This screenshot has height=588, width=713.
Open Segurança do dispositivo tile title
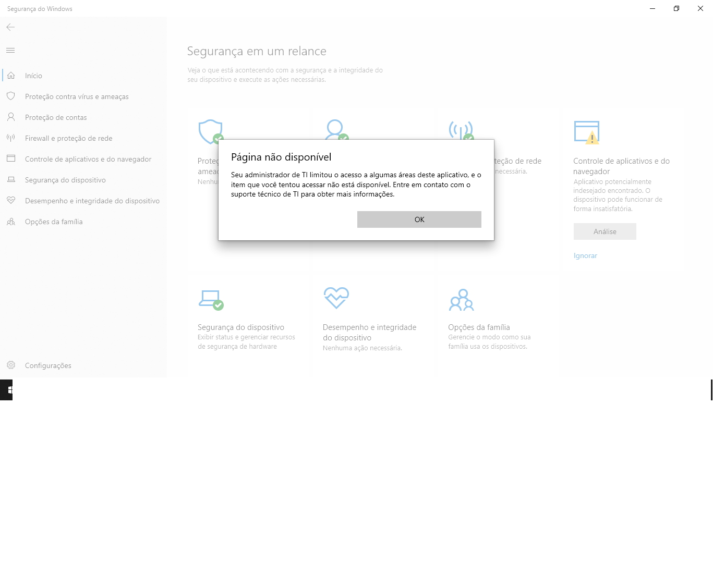(x=241, y=327)
